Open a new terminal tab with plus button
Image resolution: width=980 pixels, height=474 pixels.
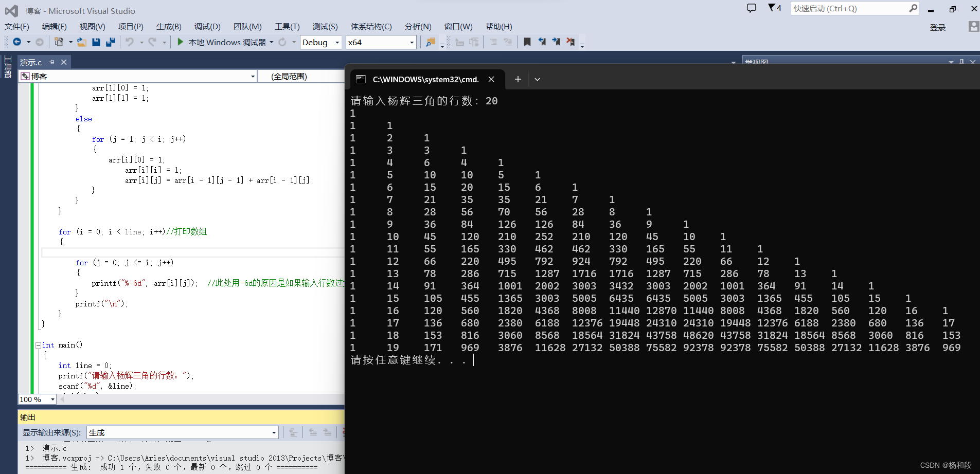coord(518,79)
